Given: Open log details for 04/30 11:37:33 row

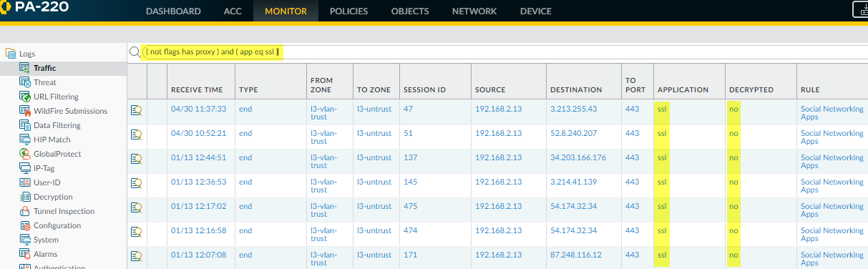Looking at the screenshot, I should click(x=136, y=109).
